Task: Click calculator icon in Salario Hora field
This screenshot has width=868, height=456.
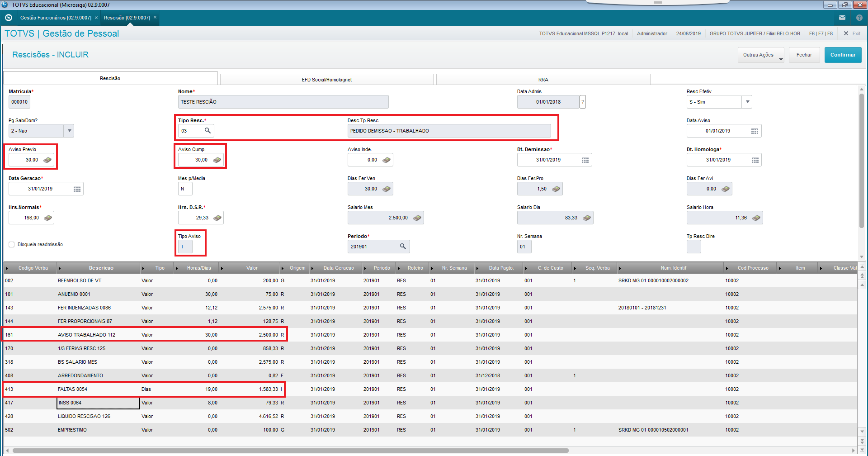Action: [x=756, y=218]
